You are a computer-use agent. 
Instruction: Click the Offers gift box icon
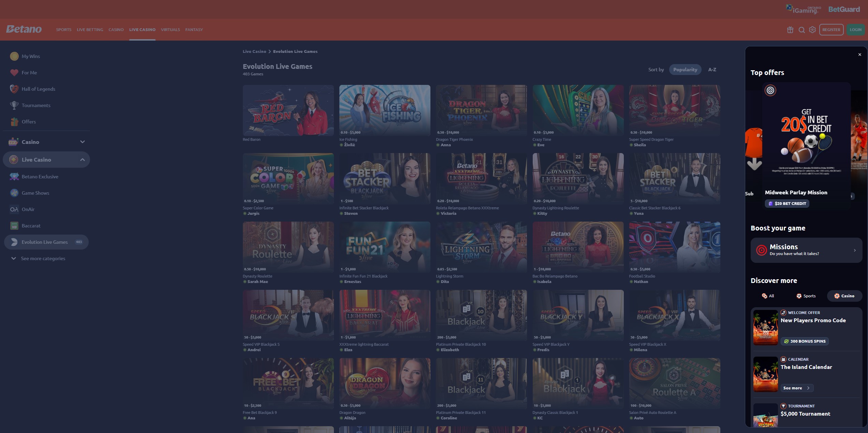14,122
